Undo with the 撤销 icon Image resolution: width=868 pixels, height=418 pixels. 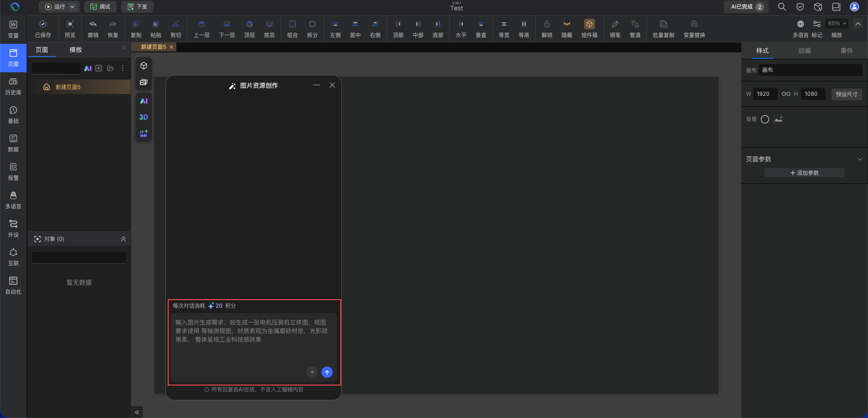tap(93, 29)
